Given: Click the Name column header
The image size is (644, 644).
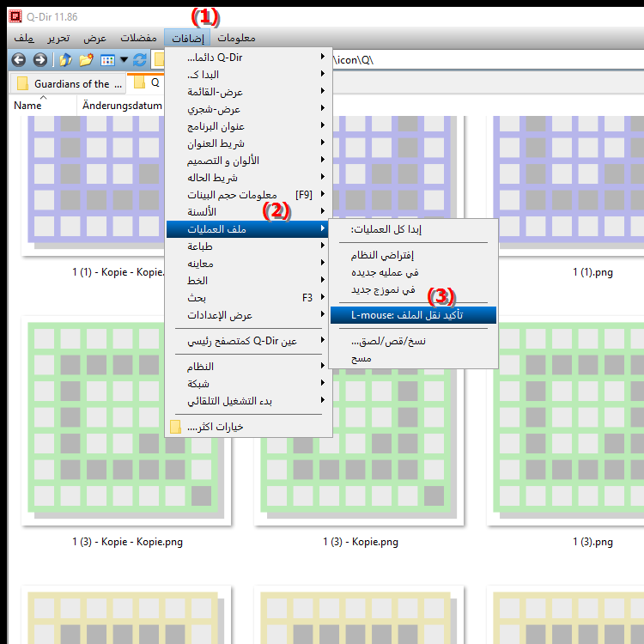Looking at the screenshot, I should (27, 105).
